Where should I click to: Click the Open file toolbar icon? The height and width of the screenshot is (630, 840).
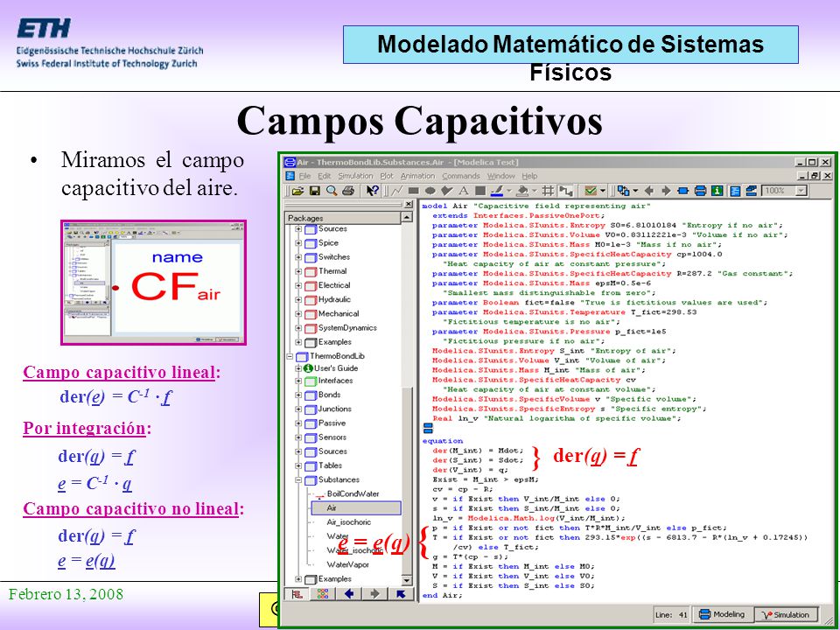pyautogui.click(x=297, y=191)
